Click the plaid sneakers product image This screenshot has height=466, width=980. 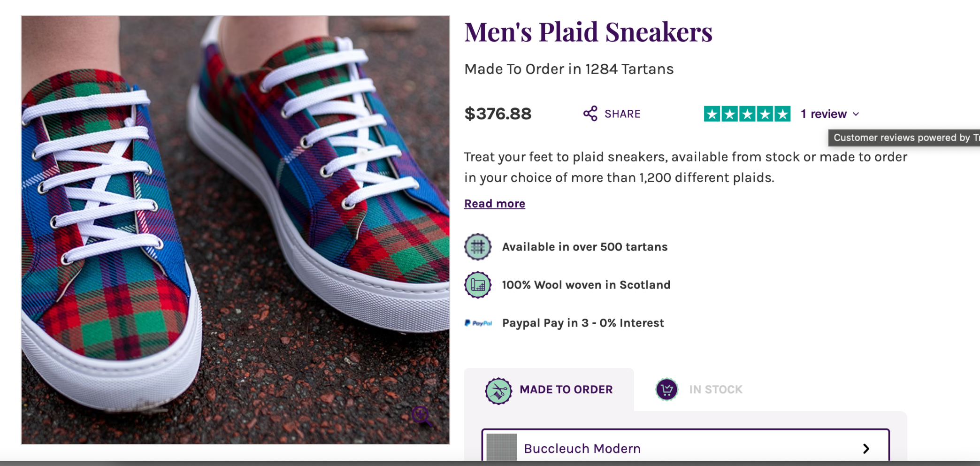click(235, 229)
